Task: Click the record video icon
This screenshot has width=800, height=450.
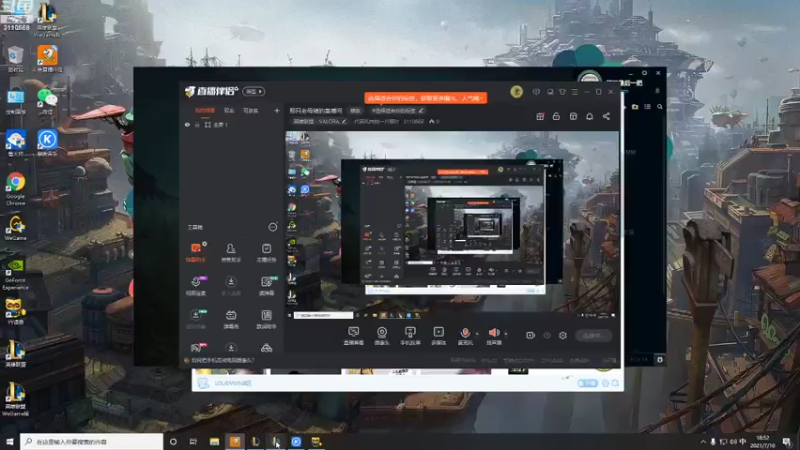Action: pos(531,335)
